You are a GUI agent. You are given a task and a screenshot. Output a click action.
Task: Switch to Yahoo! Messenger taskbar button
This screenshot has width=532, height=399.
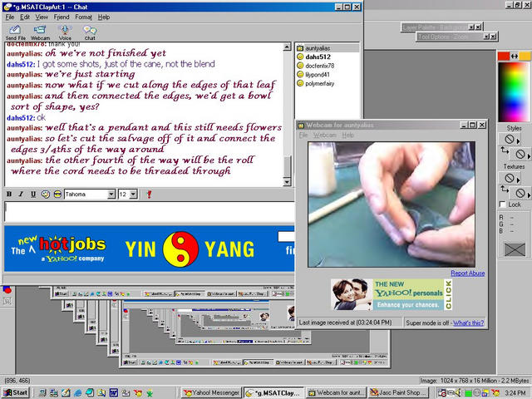212,393
